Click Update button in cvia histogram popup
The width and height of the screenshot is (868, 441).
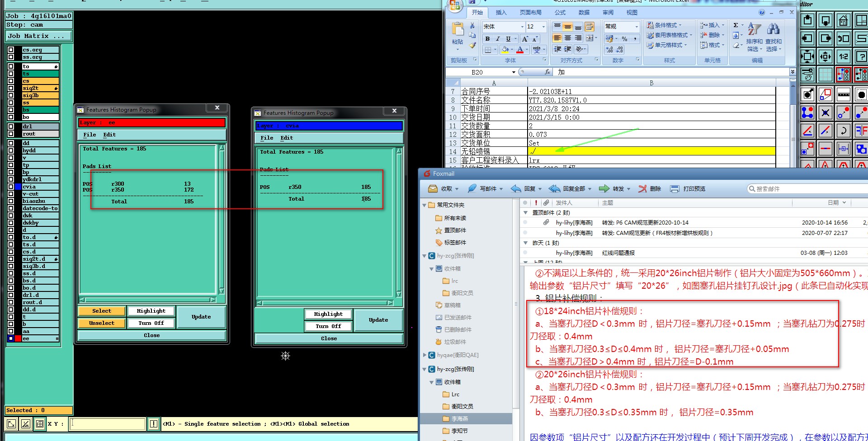pyautogui.click(x=378, y=320)
